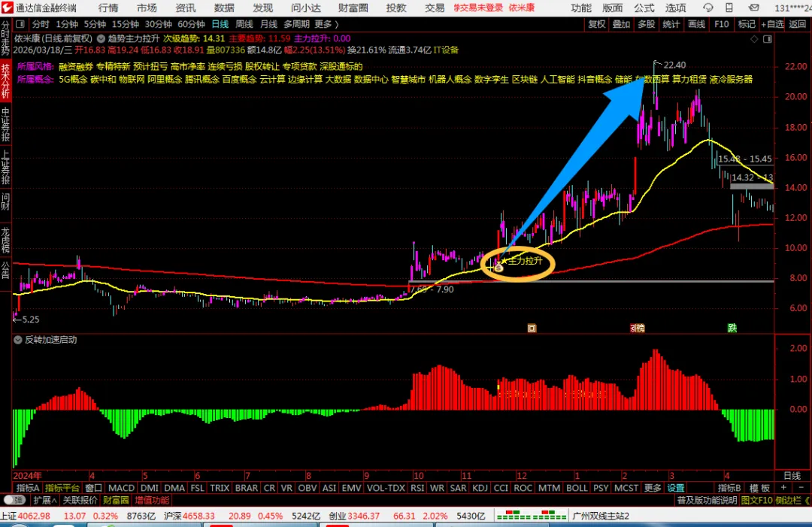The height and width of the screenshot is (527, 812).
Task: Open the 资讯 menu
Action: 186,8
